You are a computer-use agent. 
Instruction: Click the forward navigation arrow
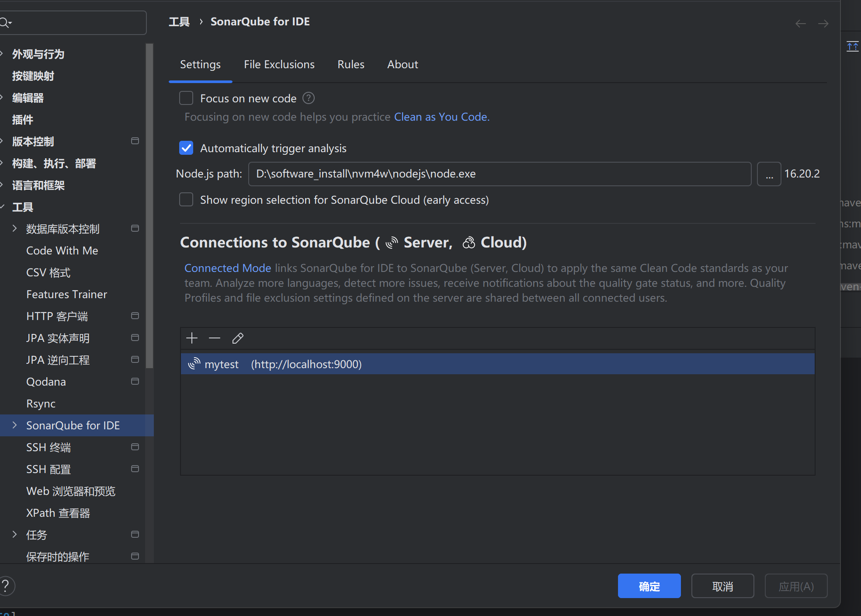tap(823, 23)
